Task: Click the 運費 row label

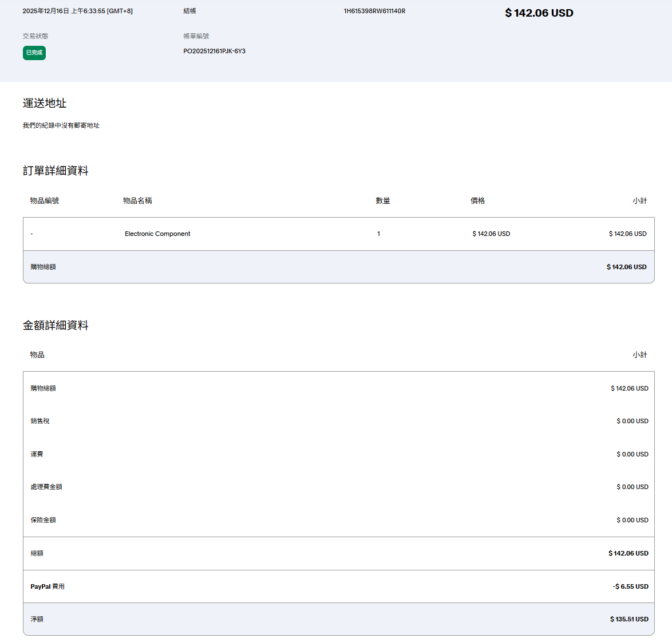Action: [x=37, y=454]
